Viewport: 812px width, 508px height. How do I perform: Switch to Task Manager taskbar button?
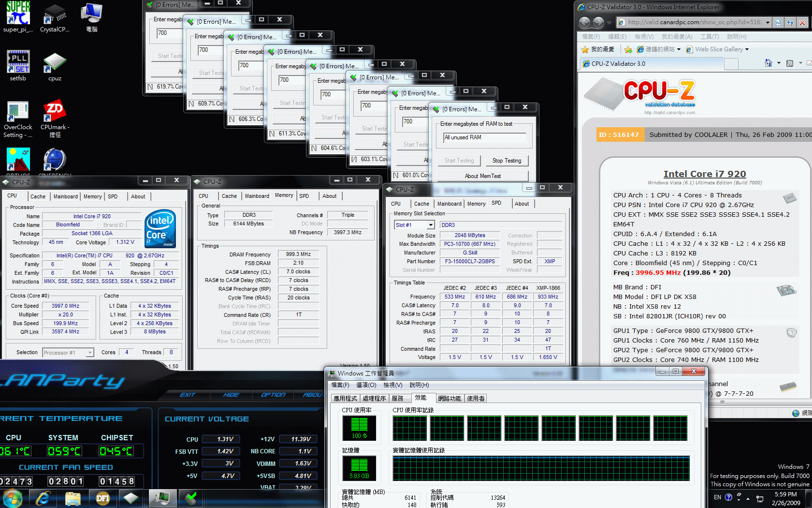tap(162, 498)
